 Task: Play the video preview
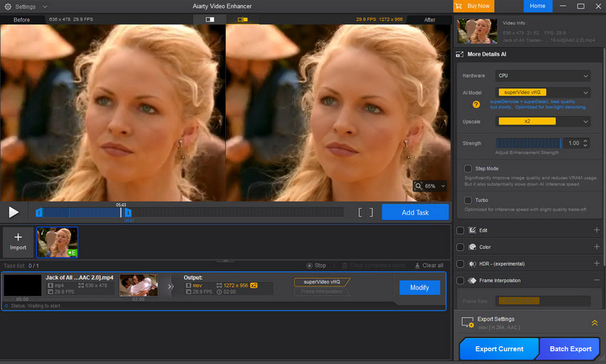coord(14,212)
